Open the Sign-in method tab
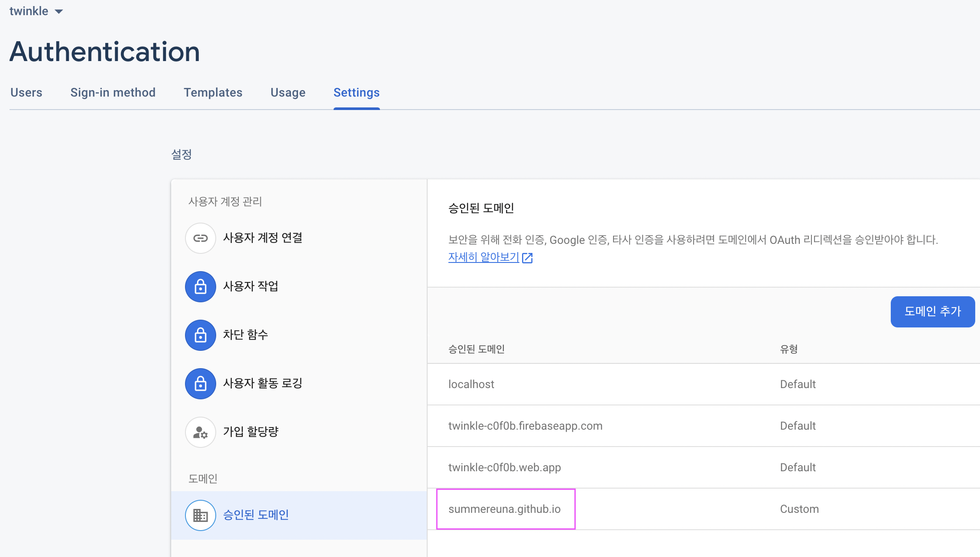980x557 pixels. tap(113, 93)
